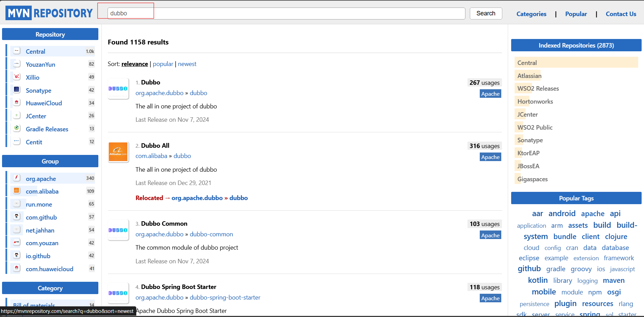This screenshot has height=317, width=644.
Task: Open the Dubbo Common logo thumbnail
Action: 118,230
